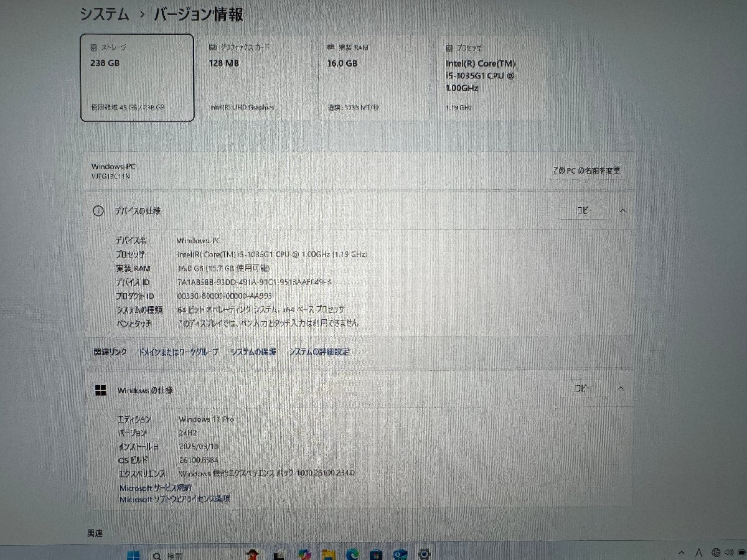Collapse the デバイスの仕様 section
Viewport: 747px width, 560px height.
tap(622, 211)
